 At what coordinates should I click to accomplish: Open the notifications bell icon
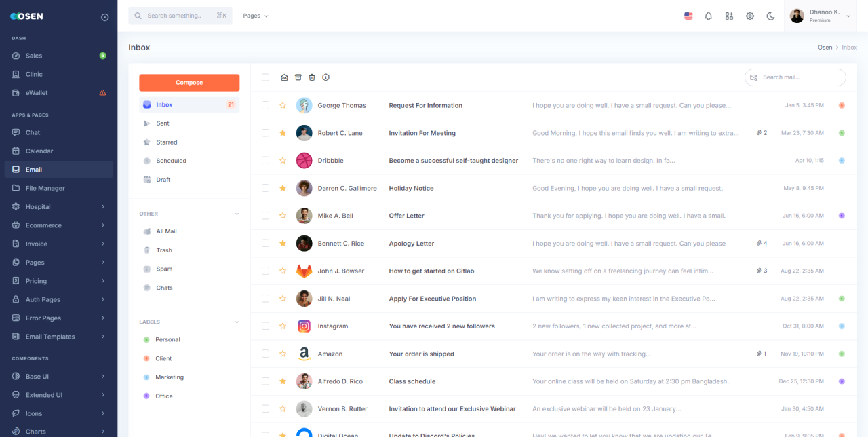[x=709, y=16]
